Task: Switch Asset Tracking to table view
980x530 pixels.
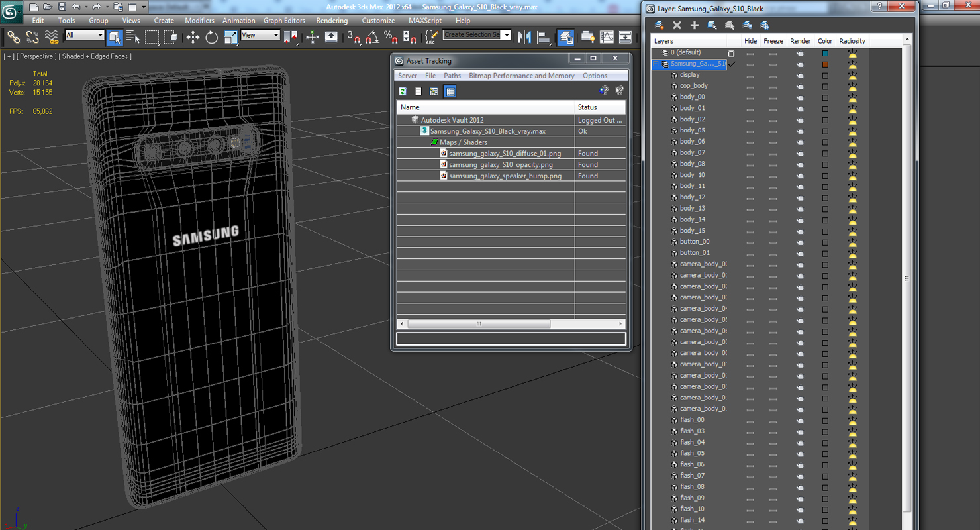Action: (450, 91)
